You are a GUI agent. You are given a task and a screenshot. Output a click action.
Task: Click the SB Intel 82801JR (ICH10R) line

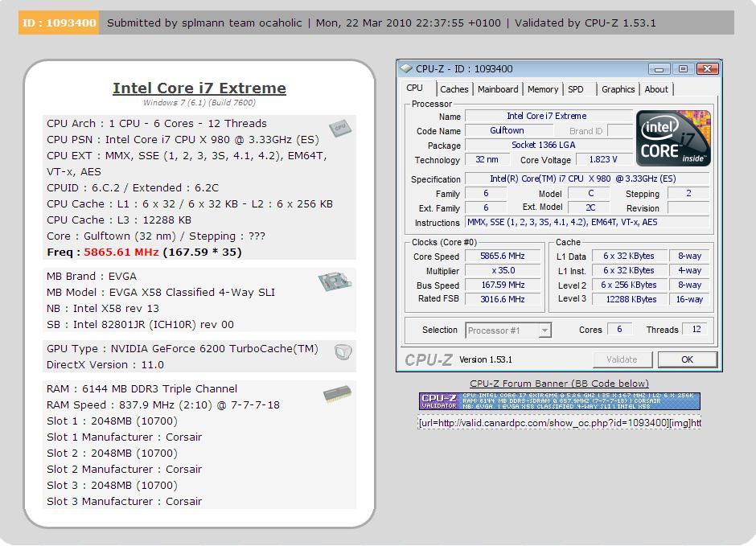click(140, 325)
